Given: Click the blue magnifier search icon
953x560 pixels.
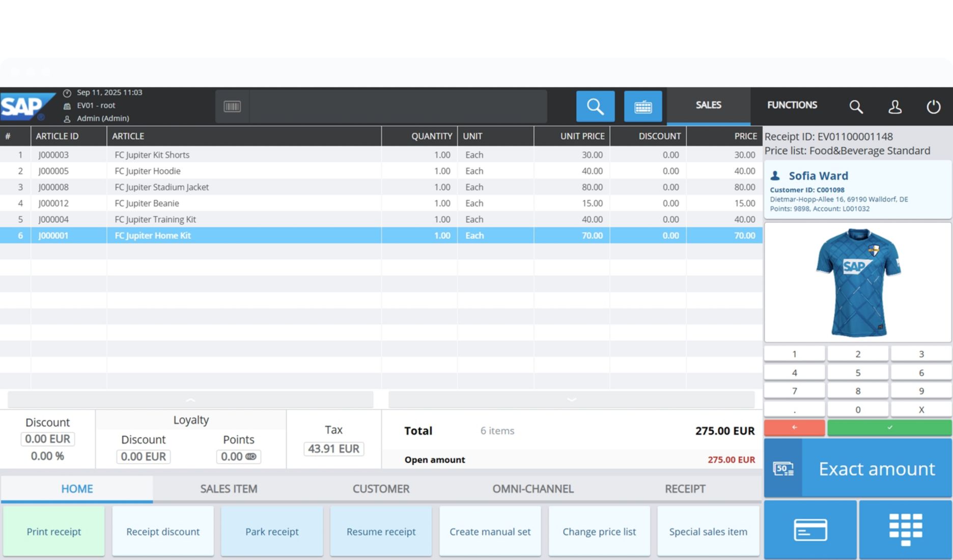Looking at the screenshot, I should click(595, 106).
